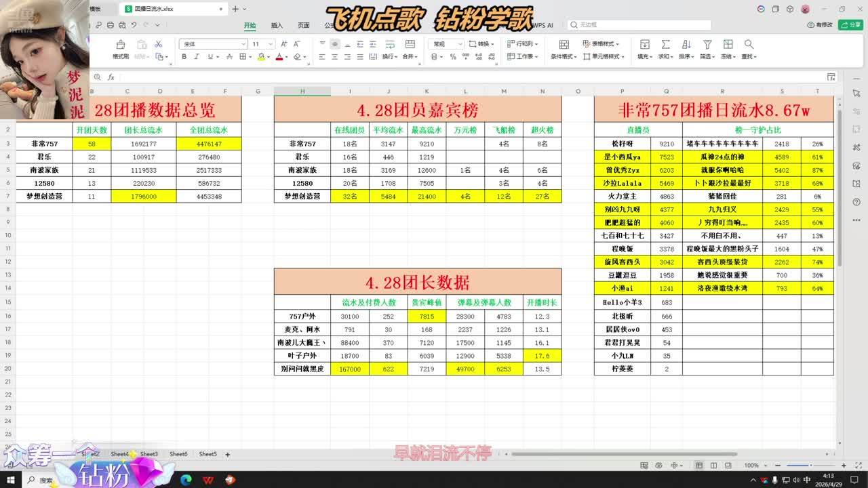
Task: Click the Filter (筛选) funnel icon
Action: click(x=707, y=45)
